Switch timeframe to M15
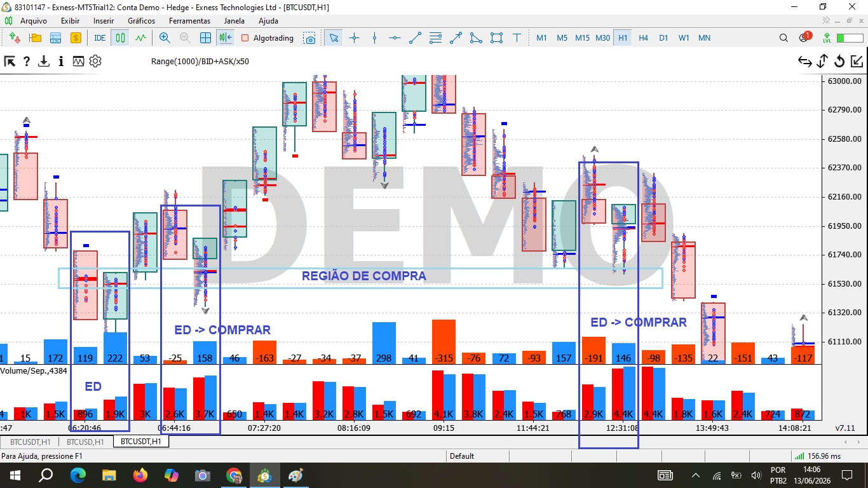This screenshot has height=488, width=868. [x=582, y=37]
